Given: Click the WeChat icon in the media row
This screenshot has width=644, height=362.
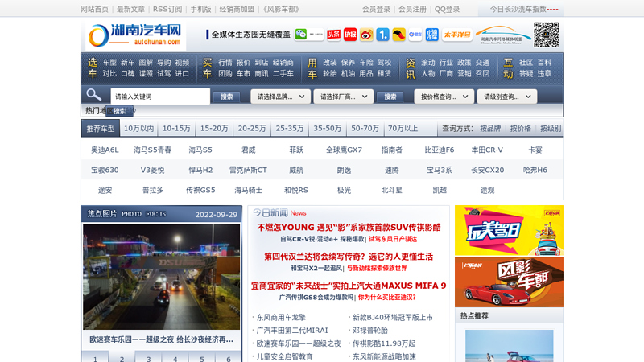Looking at the screenshot, I should pos(301,35).
